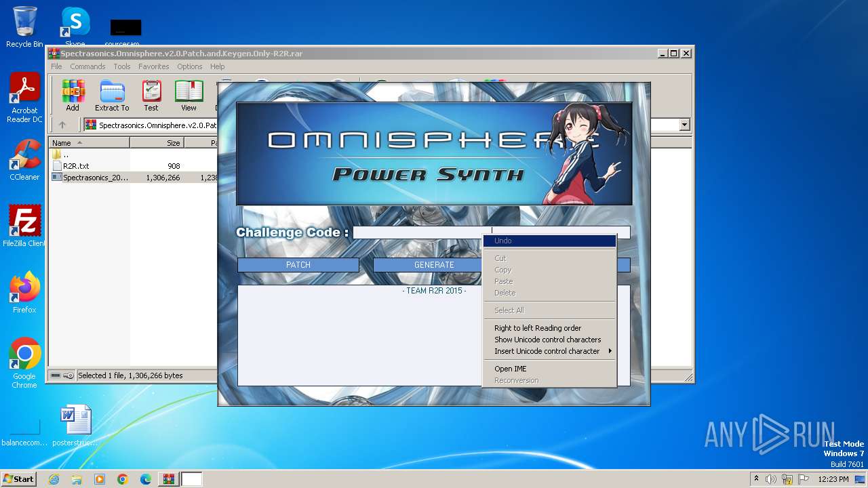
Task: Click the Extract To toolbar icon
Action: pos(112,96)
